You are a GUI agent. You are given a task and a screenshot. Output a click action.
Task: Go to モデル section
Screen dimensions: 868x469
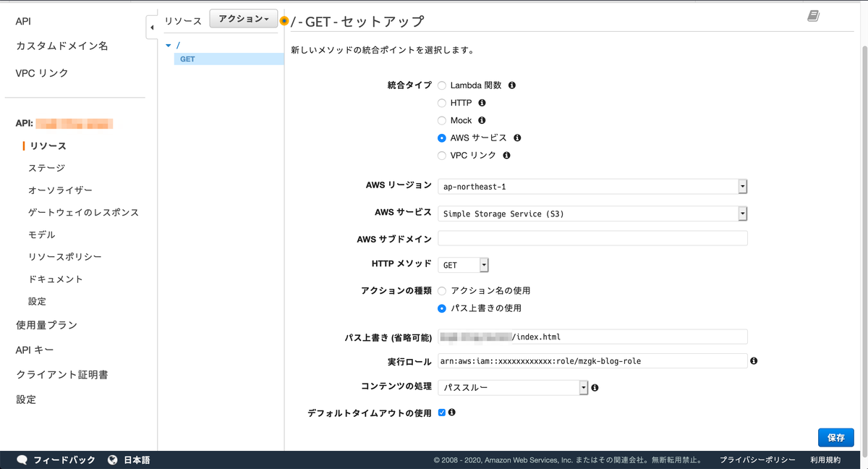pyautogui.click(x=41, y=235)
